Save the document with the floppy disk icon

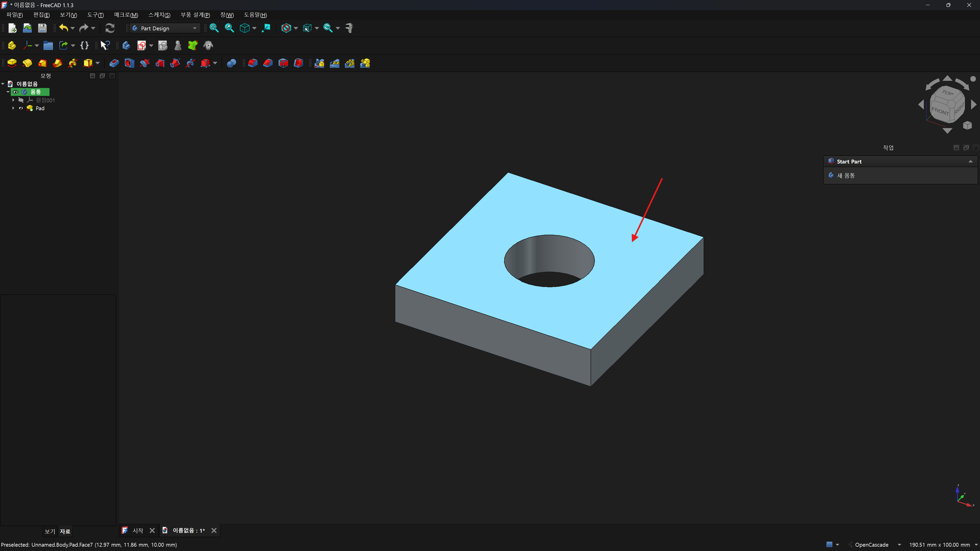[42, 28]
